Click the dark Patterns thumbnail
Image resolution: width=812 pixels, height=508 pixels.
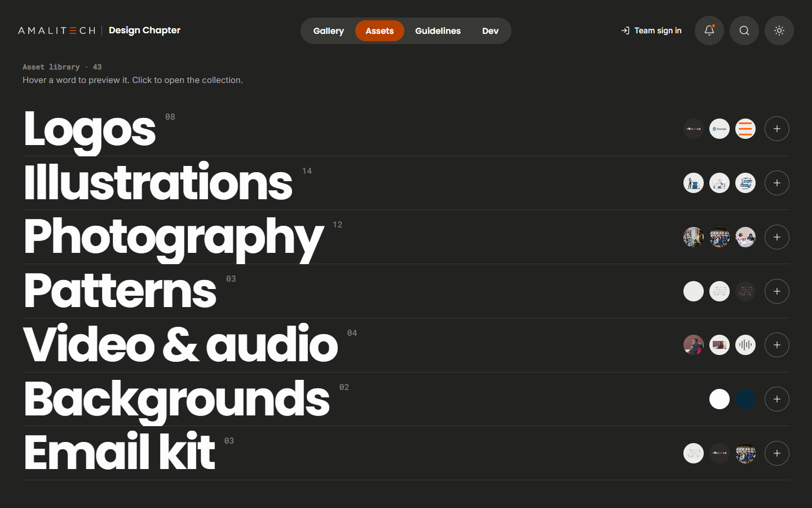coord(745,291)
